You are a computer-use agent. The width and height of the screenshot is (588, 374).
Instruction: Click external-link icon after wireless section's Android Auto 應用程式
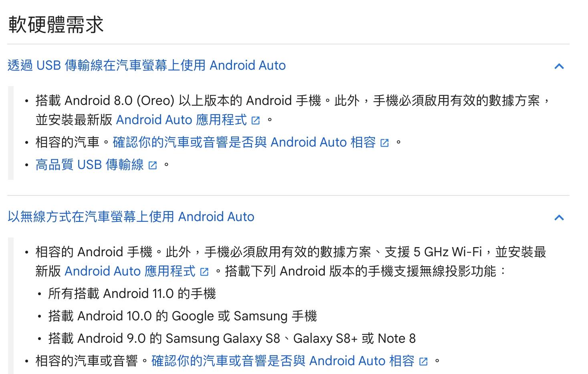[x=204, y=271]
